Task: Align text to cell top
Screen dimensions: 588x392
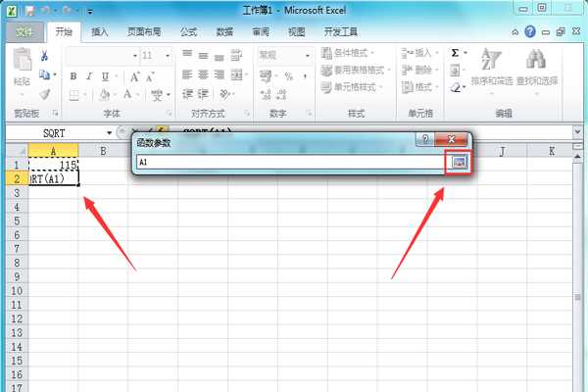Action: [187, 55]
